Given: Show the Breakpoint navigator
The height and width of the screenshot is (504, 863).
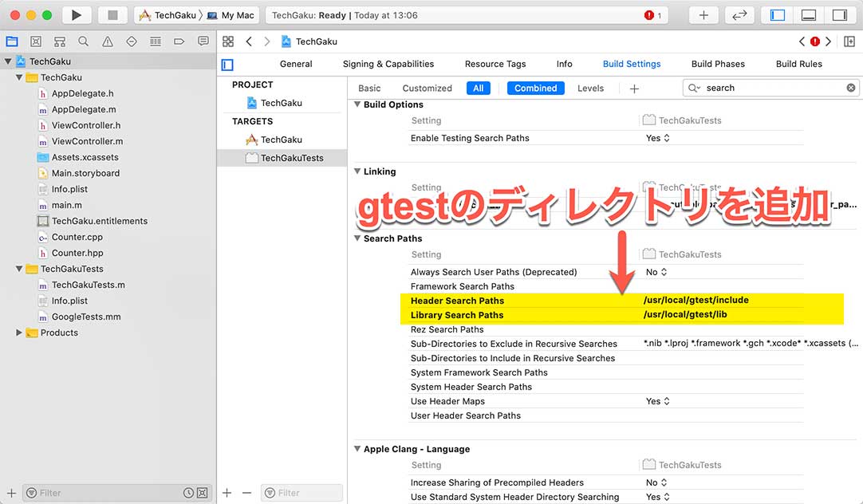Looking at the screenshot, I should point(179,41).
